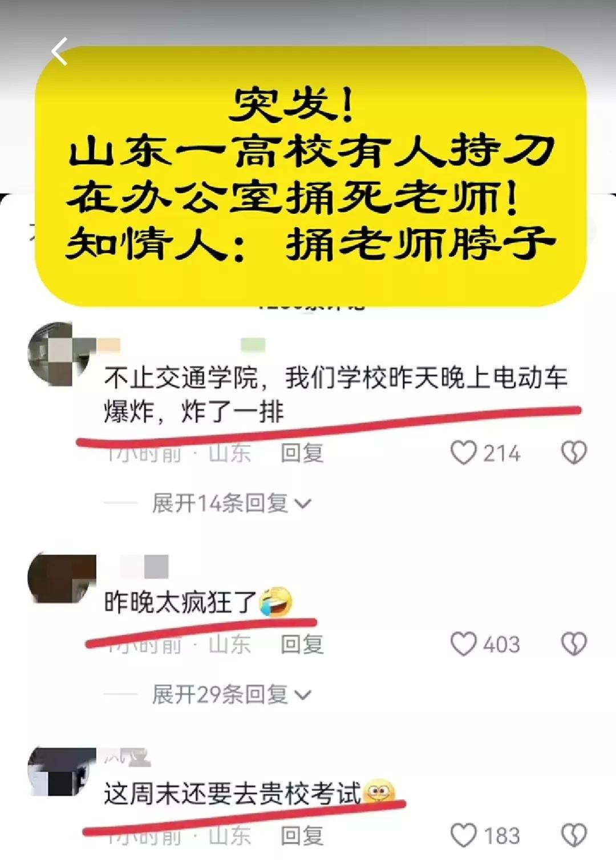Viewport: 616px width, 860px height.
Task: Open third commenter's profile avatar
Action: 62,772
